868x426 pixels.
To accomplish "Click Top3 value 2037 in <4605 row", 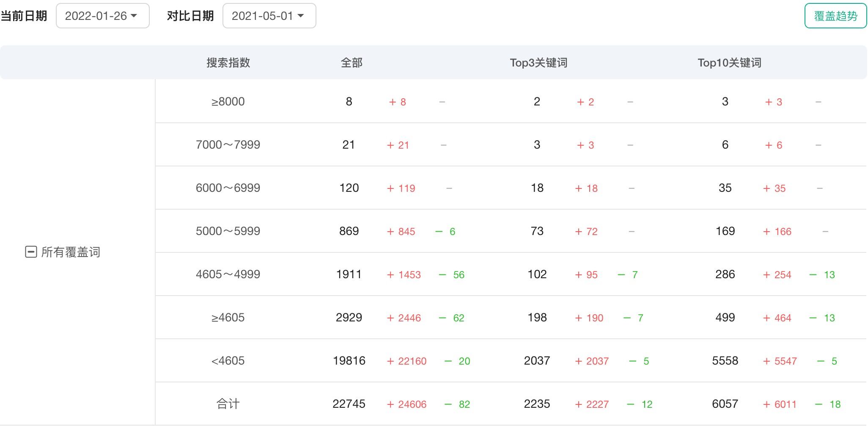I will coord(537,361).
